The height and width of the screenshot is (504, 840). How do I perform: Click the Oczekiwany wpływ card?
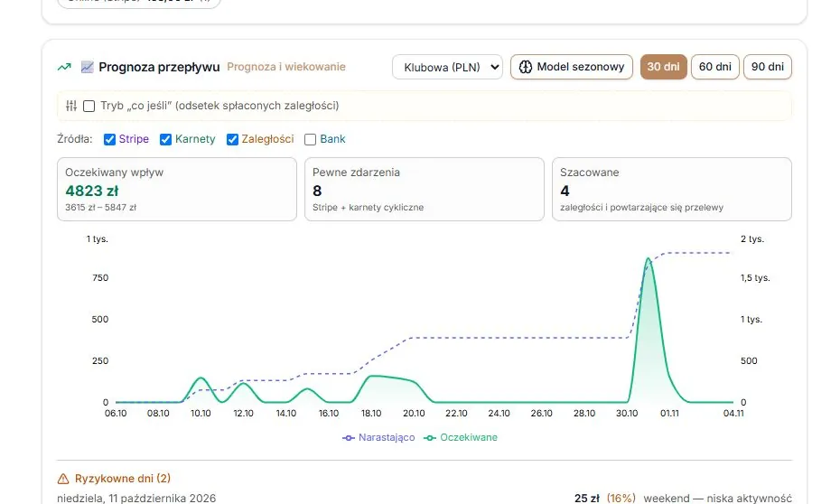tap(177, 189)
